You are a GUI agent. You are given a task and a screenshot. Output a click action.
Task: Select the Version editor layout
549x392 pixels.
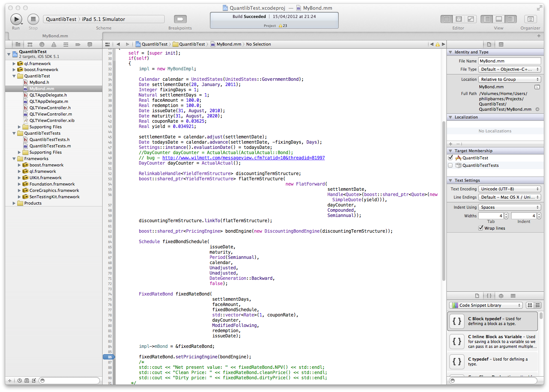[471, 19]
